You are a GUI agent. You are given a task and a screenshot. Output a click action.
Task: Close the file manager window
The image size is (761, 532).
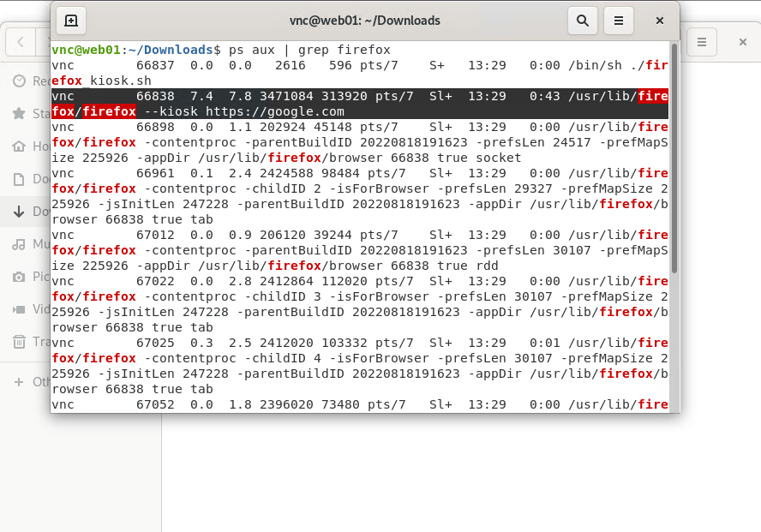[x=742, y=41]
